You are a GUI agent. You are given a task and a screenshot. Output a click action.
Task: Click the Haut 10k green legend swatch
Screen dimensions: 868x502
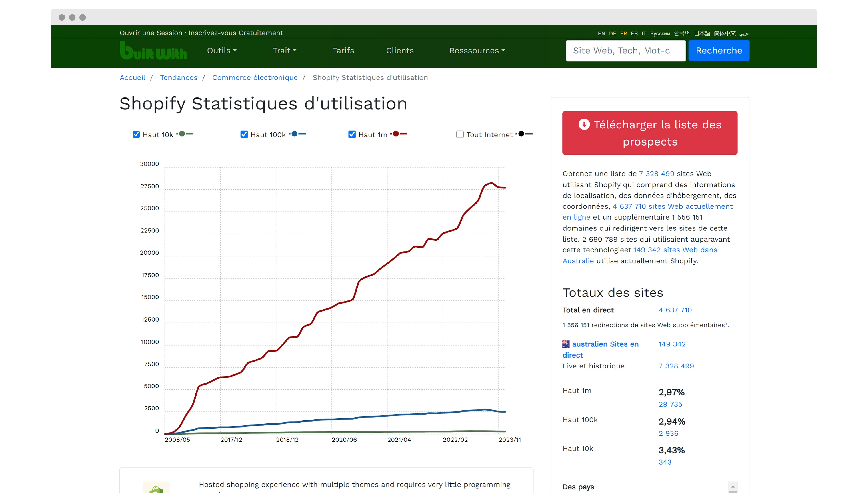tap(185, 134)
